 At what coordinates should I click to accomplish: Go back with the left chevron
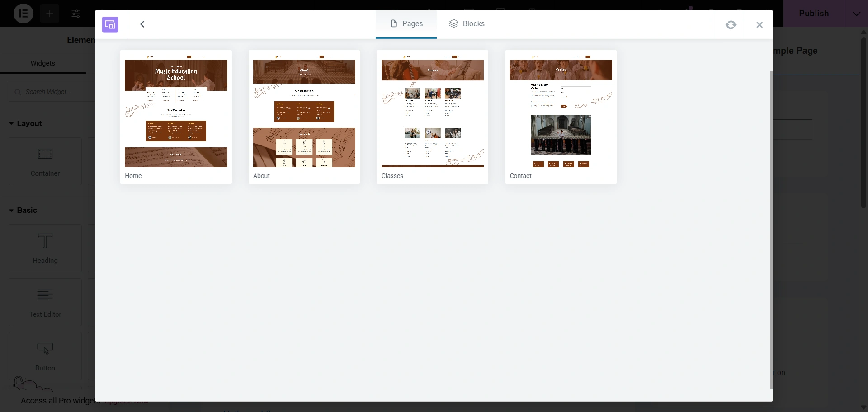(x=142, y=24)
